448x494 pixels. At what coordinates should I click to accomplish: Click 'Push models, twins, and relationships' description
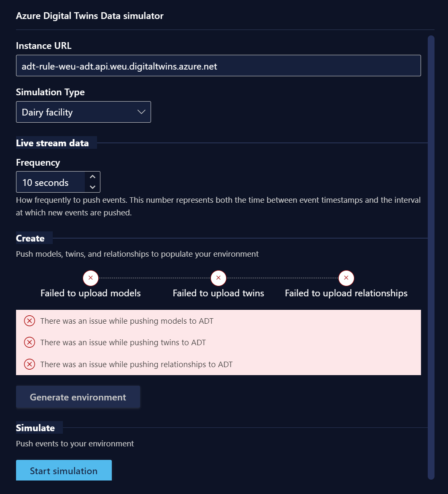(137, 254)
